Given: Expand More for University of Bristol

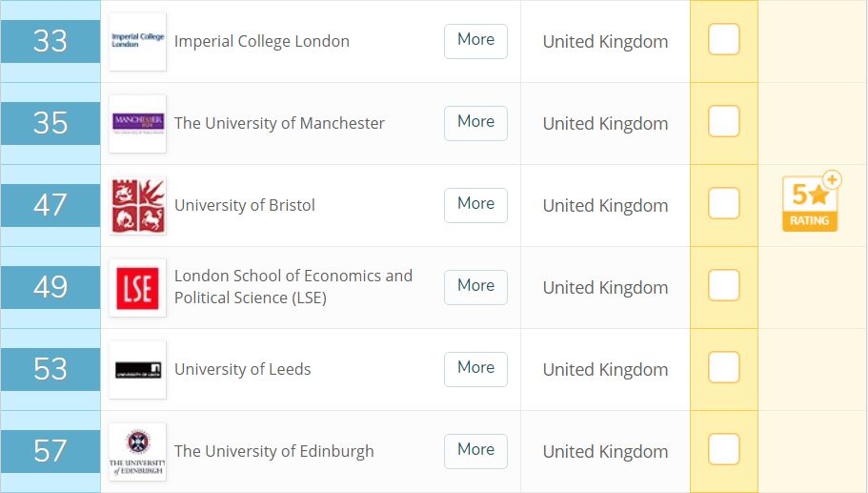Looking at the screenshot, I should pyautogui.click(x=475, y=205).
